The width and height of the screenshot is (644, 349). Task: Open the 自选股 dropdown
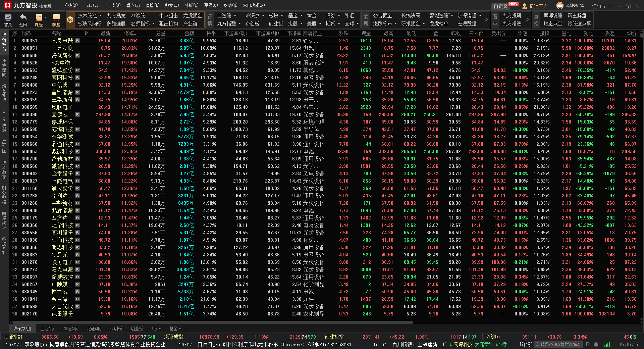pos(226,15)
